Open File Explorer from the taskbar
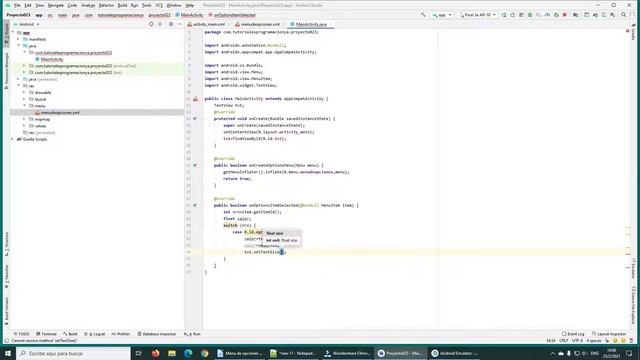Viewport: 640px width, 360px height. point(172,353)
